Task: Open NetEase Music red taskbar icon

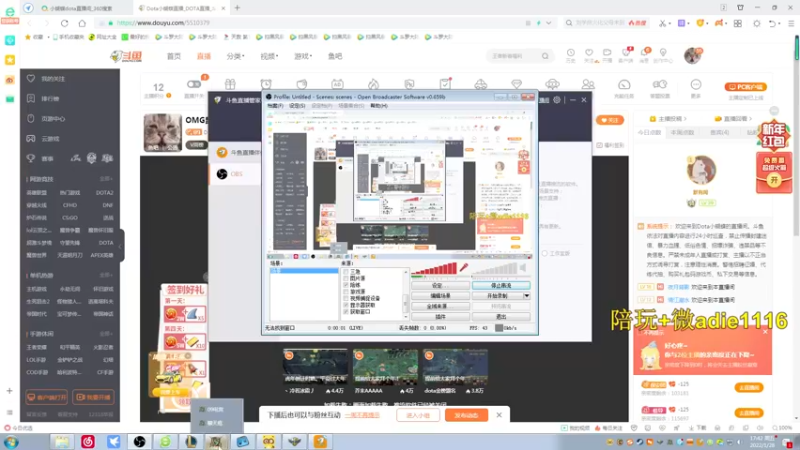Action: pyautogui.click(x=88, y=442)
